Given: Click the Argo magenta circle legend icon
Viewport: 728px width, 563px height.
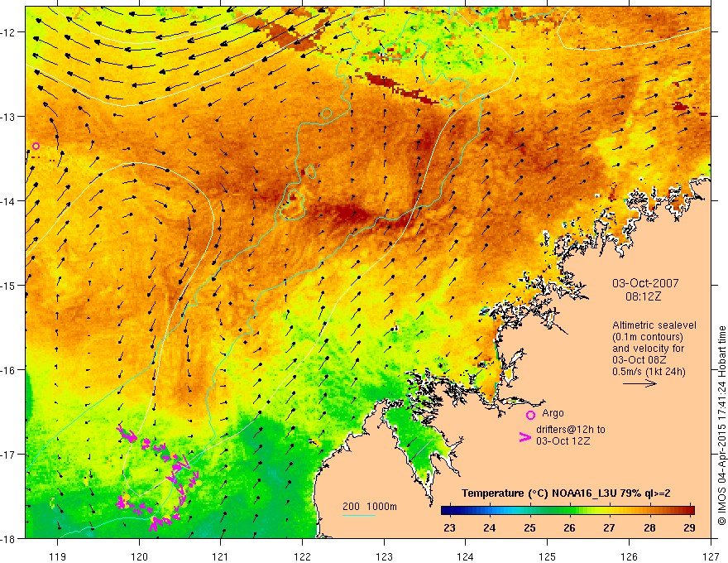Looking at the screenshot, I should pos(530,415).
